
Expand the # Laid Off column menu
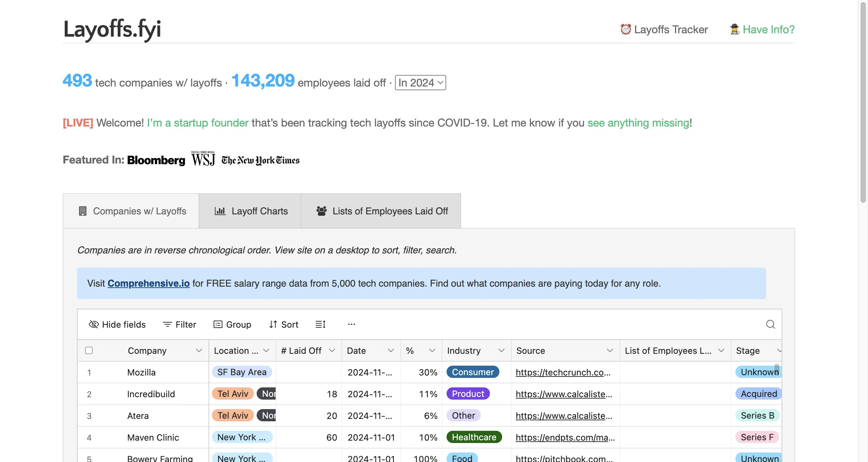point(332,350)
